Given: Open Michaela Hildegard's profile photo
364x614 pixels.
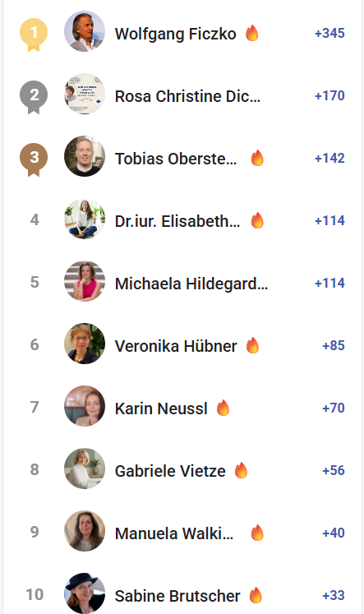Looking at the screenshot, I should click(85, 281).
